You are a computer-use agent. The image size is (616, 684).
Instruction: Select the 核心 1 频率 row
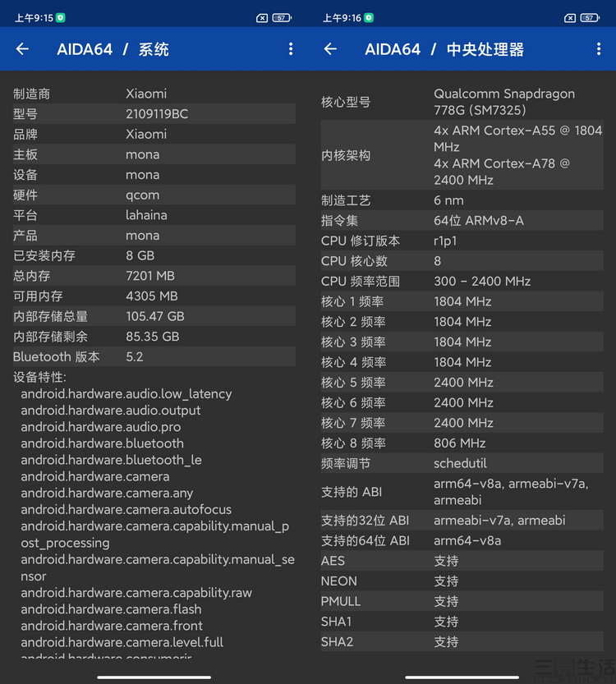(x=462, y=301)
